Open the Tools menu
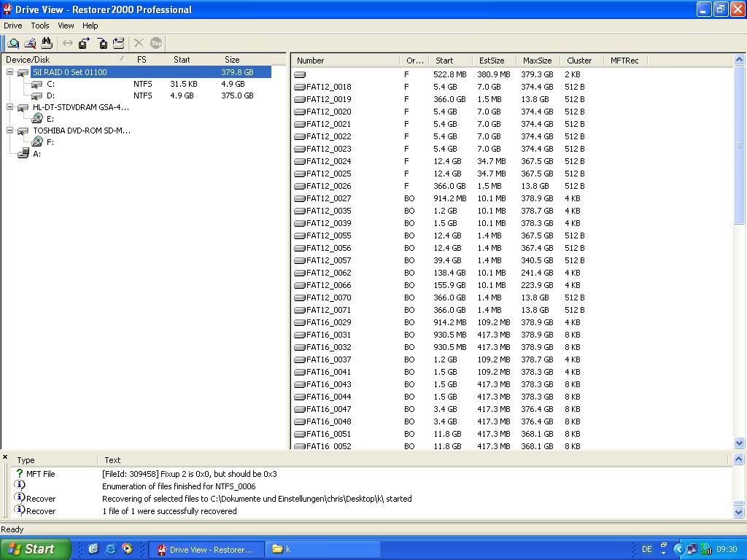Screen dimensions: 747x560 point(40,26)
